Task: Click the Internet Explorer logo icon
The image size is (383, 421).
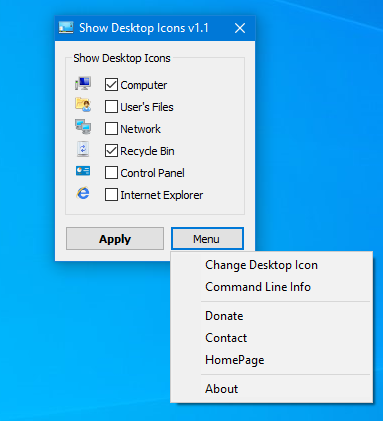Action: (x=83, y=193)
